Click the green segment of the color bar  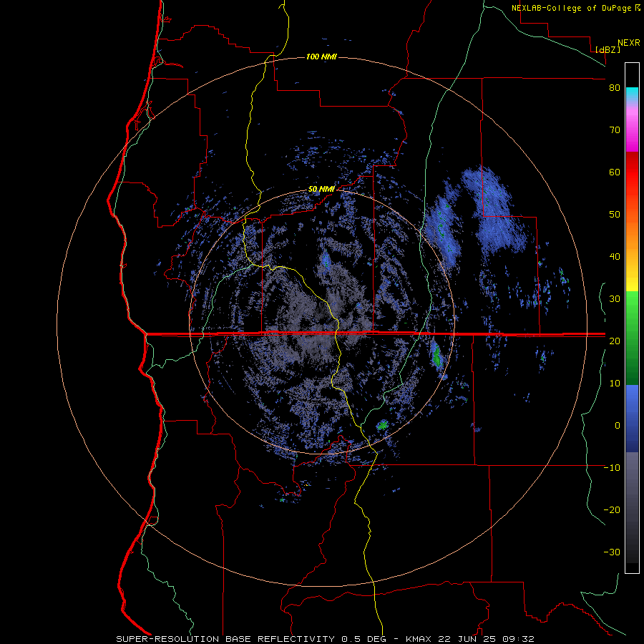tap(632, 338)
